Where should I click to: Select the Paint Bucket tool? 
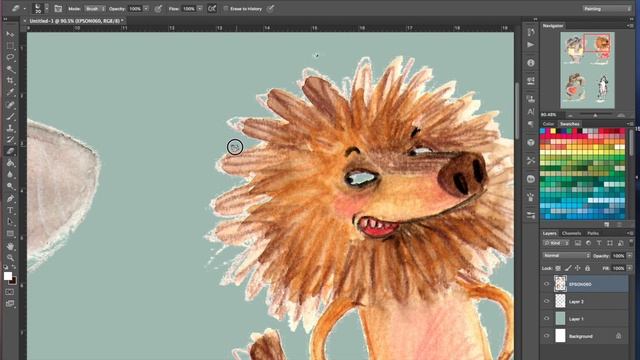click(10, 163)
